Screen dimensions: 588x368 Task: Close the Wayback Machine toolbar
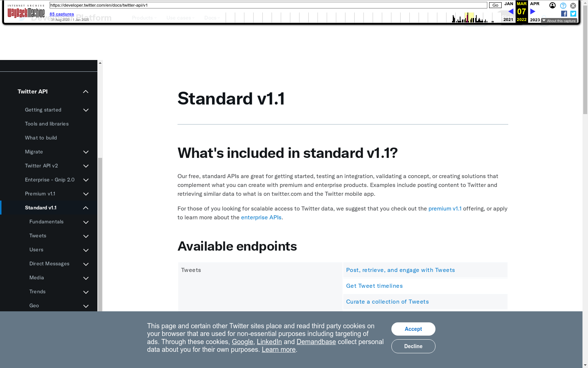pos(573,6)
